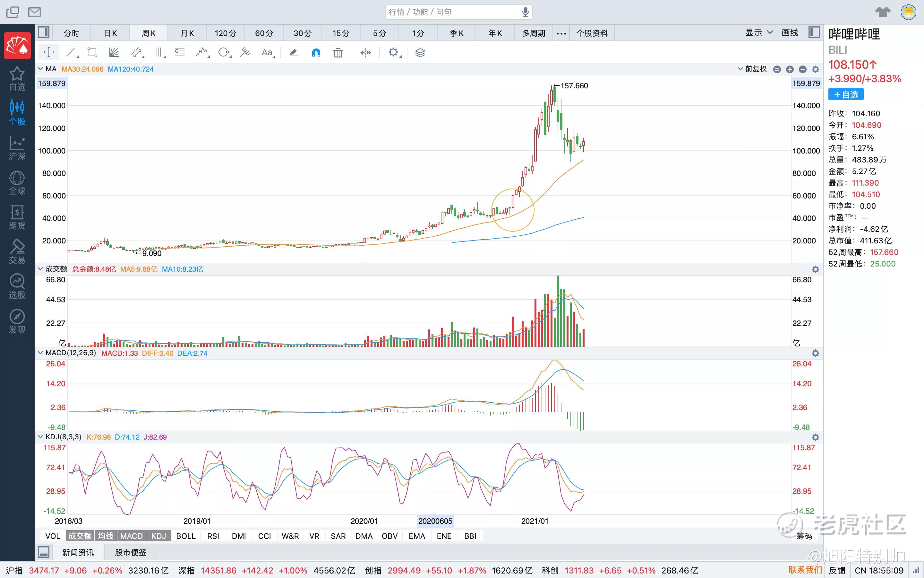Open KDJ panel settings gear

815,437
